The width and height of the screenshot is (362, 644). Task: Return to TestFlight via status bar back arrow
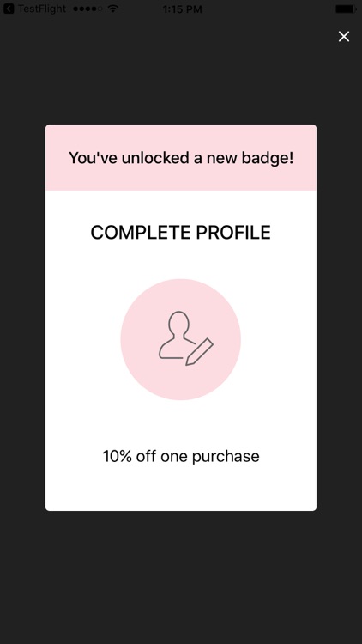(x=9, y=9)
